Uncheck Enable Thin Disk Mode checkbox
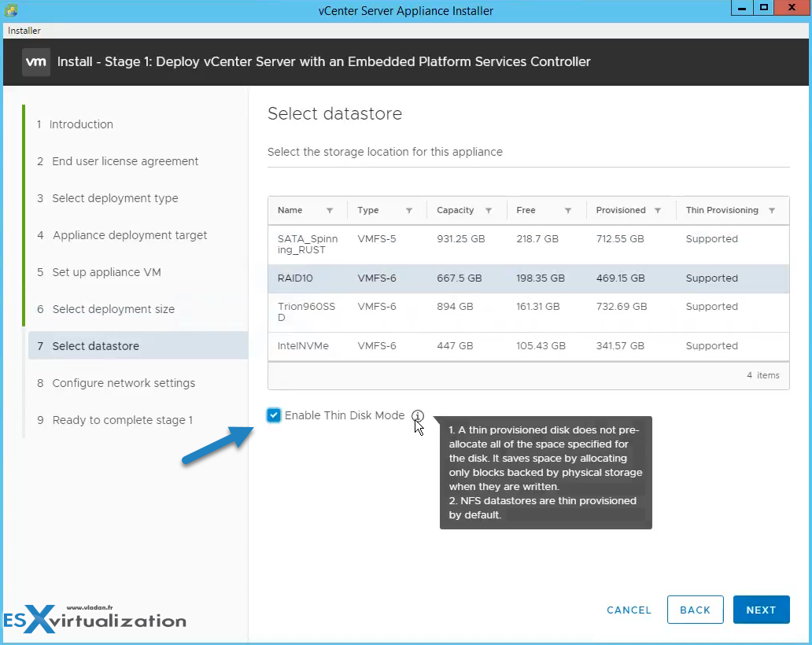The width and height of the screenshot is (812, 645). pyautogui.click(x=274, y=415)
